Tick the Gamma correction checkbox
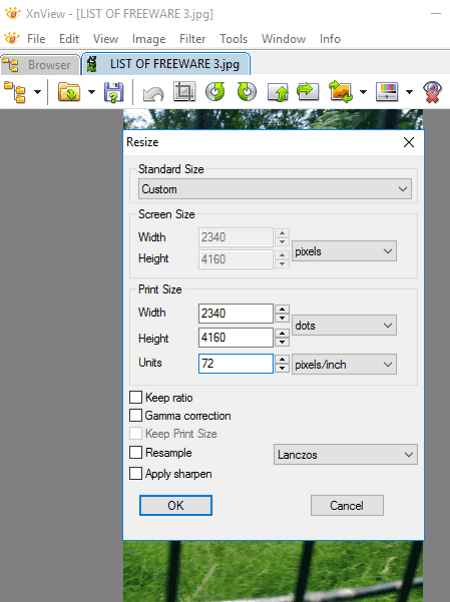450x602 pixels. [136, 415]
